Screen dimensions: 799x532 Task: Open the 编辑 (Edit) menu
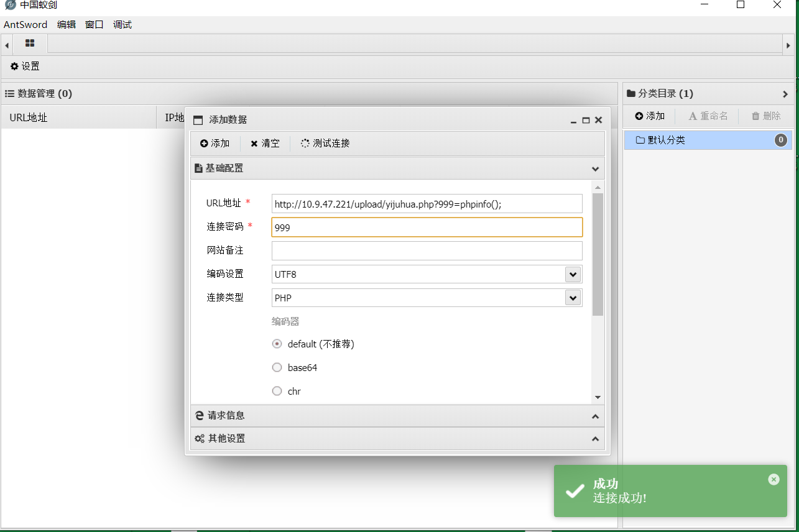pyautogui.click(x=67, y=25)
